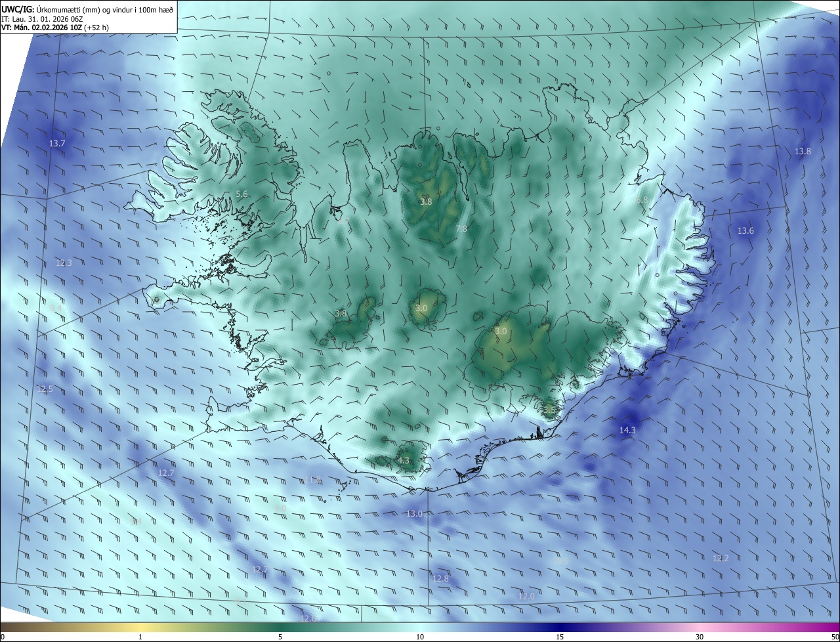Click the 50 tick label on the color scale
The height and width of the screenshot is (642, 840).
tap(835, 637)
